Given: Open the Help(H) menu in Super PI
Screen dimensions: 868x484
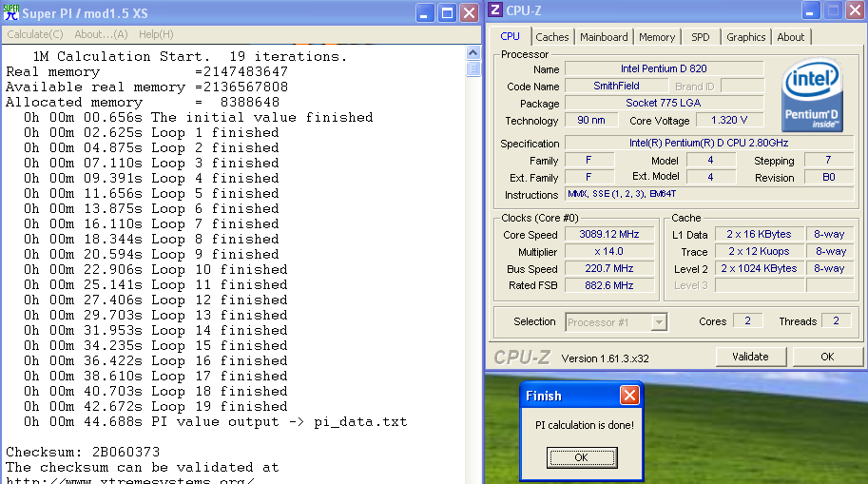Looking at the screenshot, I should [156, 34].
